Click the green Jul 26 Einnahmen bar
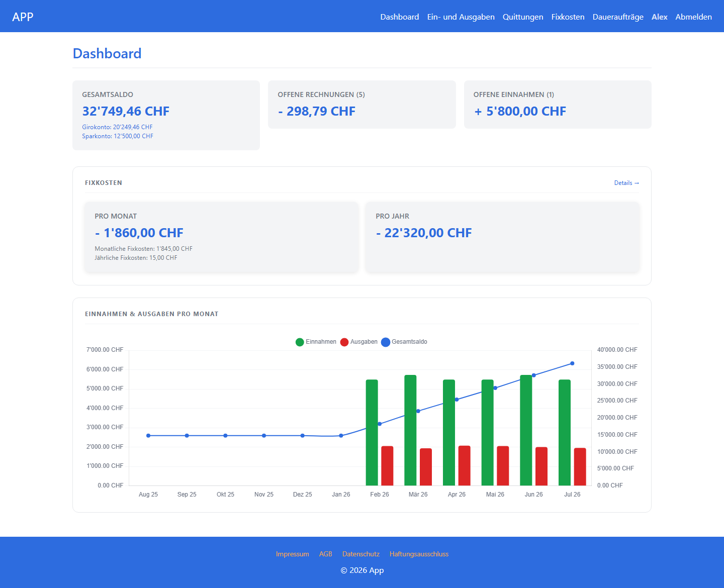724x588 pixels. 565,433
